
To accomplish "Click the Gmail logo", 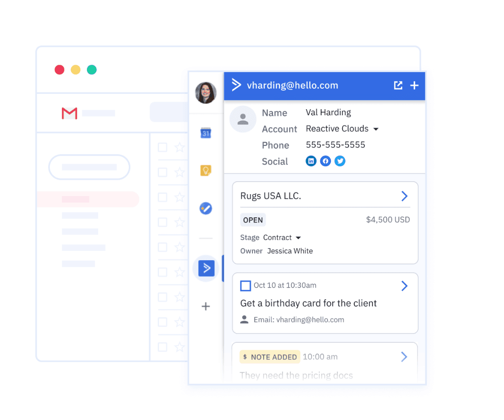I will click(x=69, y=113).
